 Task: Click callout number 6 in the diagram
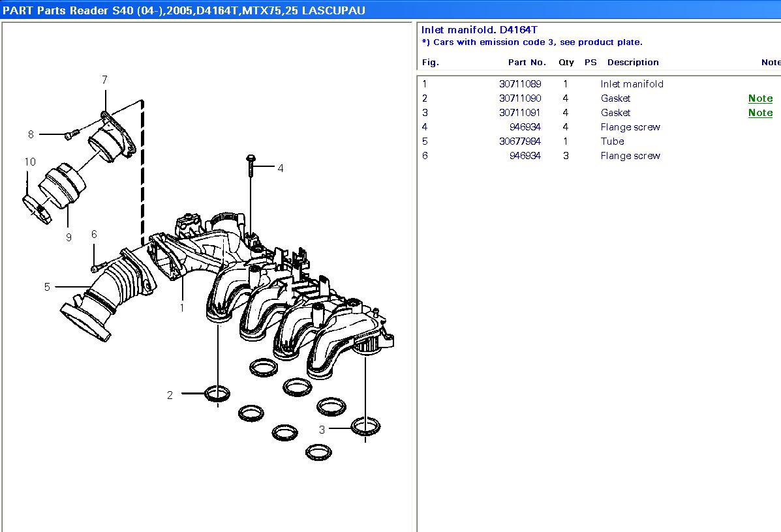coord(94,235)
